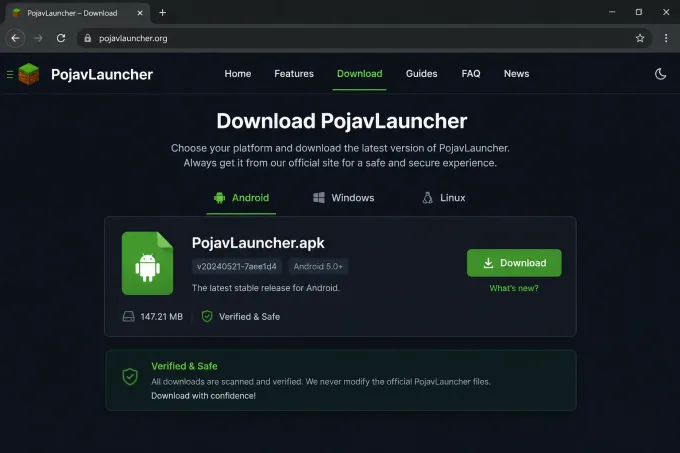Open the hamburger menu beside logo

10,75
